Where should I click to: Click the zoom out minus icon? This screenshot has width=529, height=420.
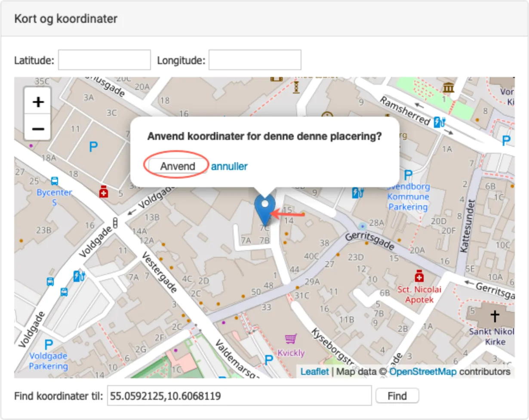tap(38, 129)
